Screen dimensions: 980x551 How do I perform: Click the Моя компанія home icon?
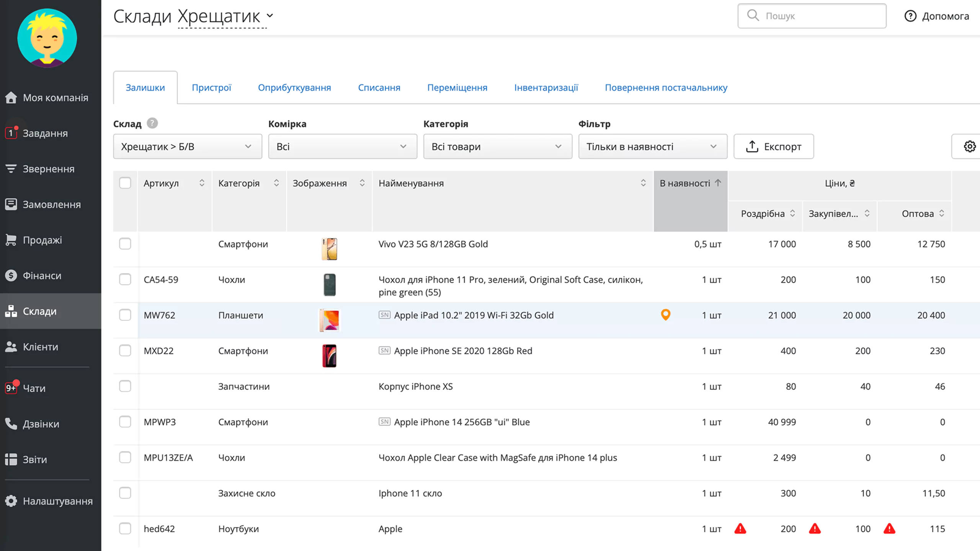[x=11, y=98]
